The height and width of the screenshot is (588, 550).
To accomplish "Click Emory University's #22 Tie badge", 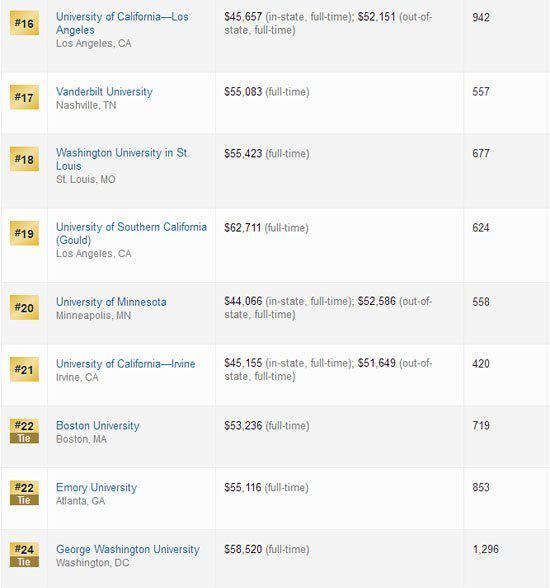I will (24, 493).
